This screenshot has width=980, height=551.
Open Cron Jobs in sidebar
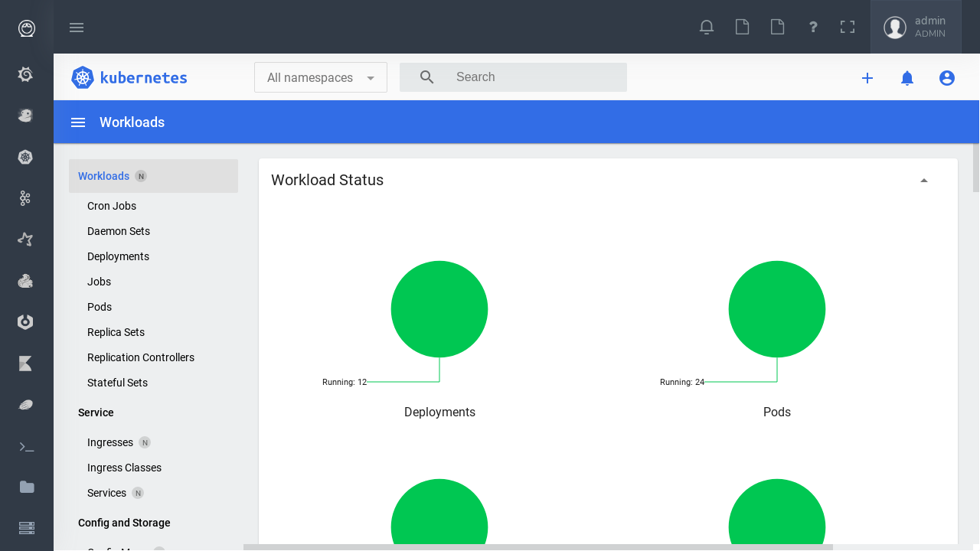(112, 206)
